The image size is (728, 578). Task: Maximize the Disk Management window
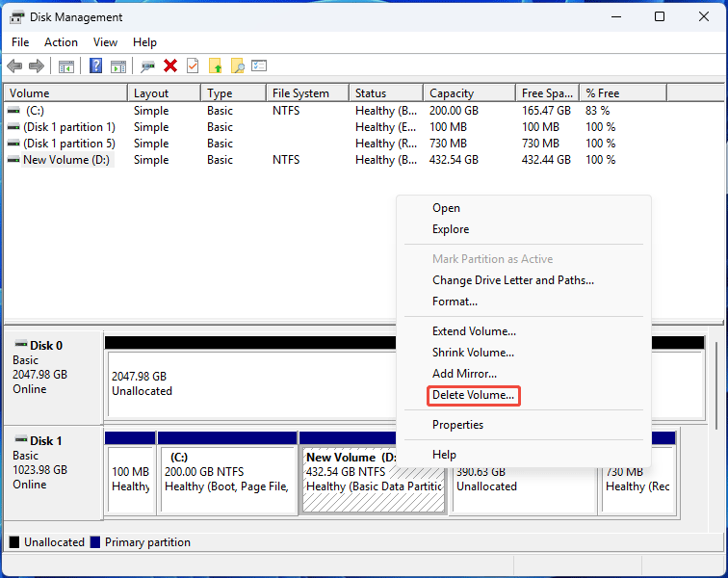pyautogui.click(x=660, y=17)
